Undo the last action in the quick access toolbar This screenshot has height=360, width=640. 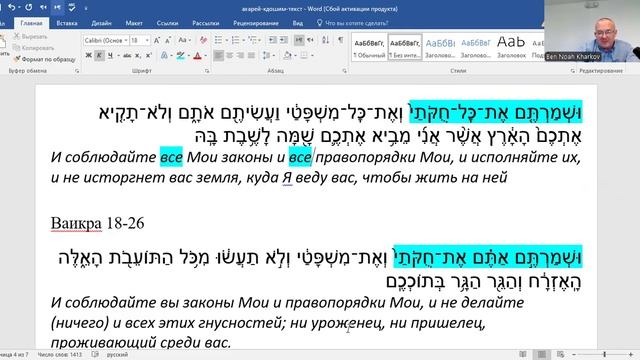click(x=11, y=7)
